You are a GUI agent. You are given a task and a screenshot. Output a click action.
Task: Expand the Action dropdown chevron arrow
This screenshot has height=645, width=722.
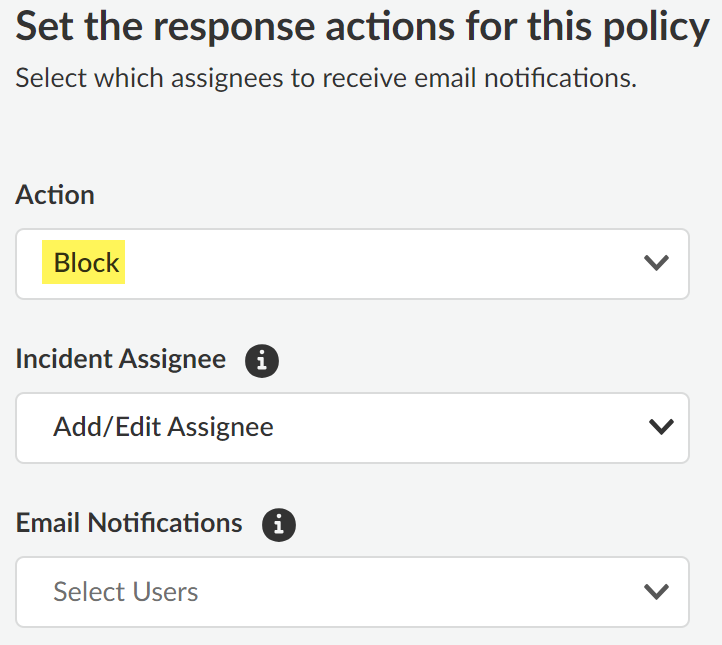click(x=656, y=263)
